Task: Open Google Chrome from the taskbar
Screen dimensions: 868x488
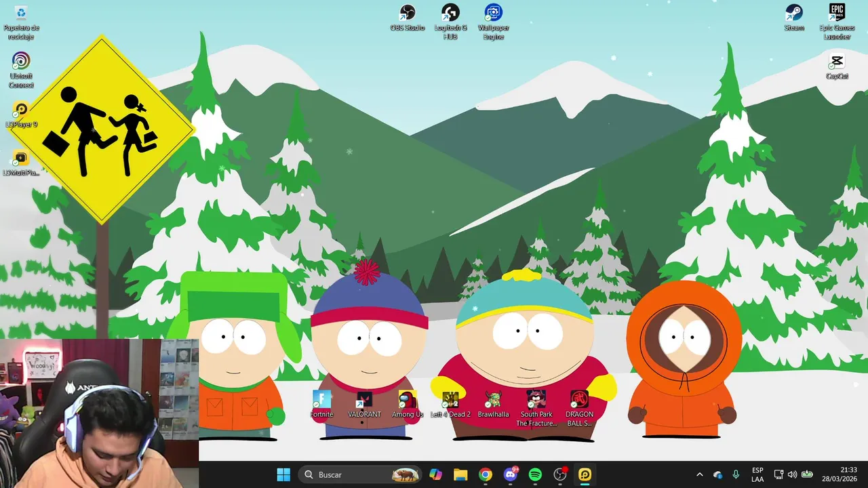Action: coord(486,474)
